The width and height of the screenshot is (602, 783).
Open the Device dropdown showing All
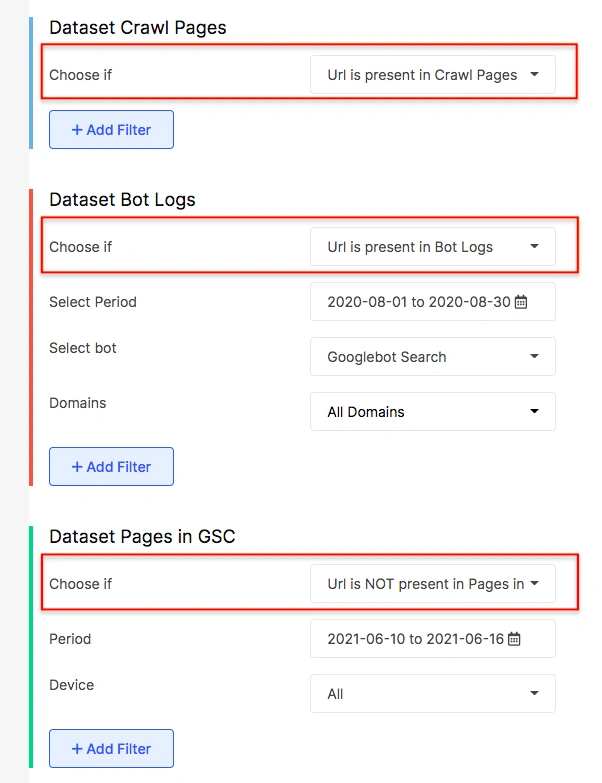tap(432, 694)
